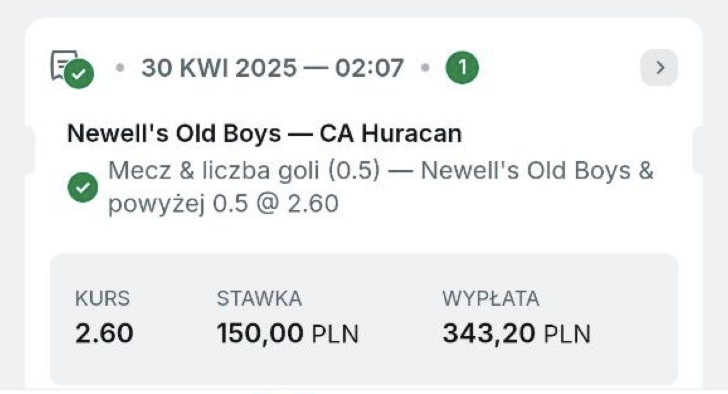Click the Mecz & liczba goli market text
Image resolution: width=728 pixels, height=394 pixels.
coord(244,170)
